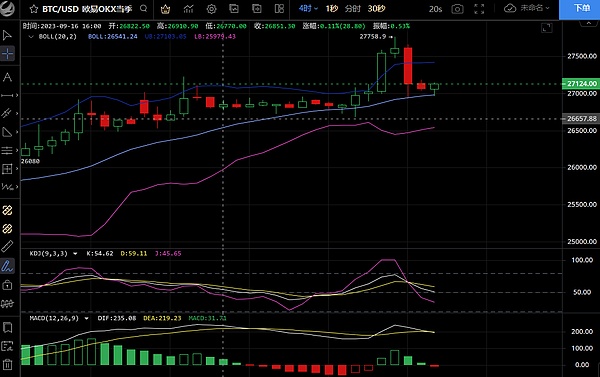The height and width of the screenshot is (377, 600).
Task: Open the indicators chart icon
Action: [x=188, y=9]
